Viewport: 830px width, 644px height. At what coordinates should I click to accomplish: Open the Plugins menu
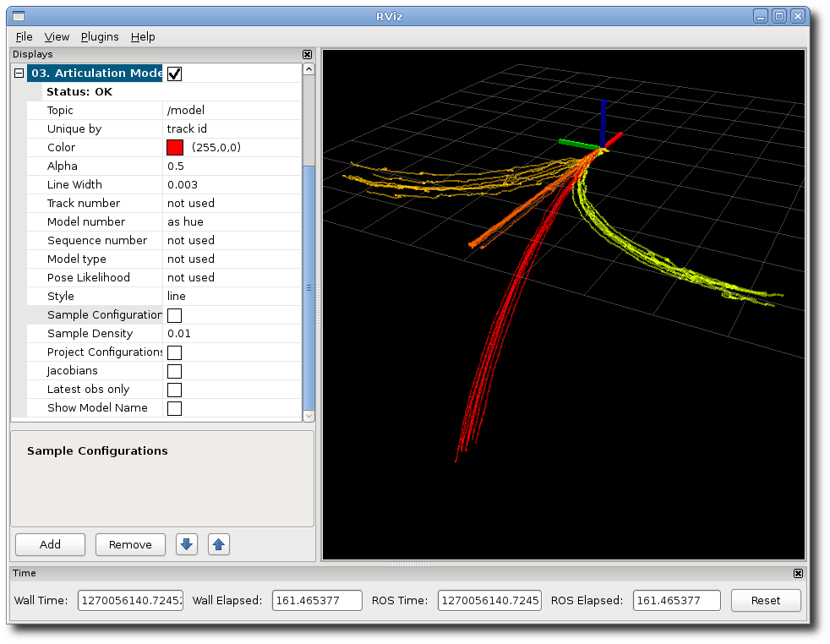pyautogui.click(x=100, y=37)
